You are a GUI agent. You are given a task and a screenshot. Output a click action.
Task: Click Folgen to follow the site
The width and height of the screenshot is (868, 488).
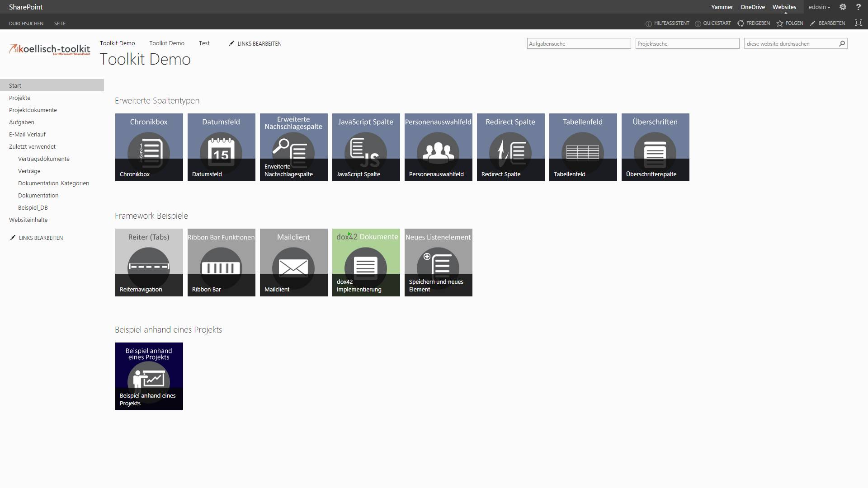tap(790, 23)
